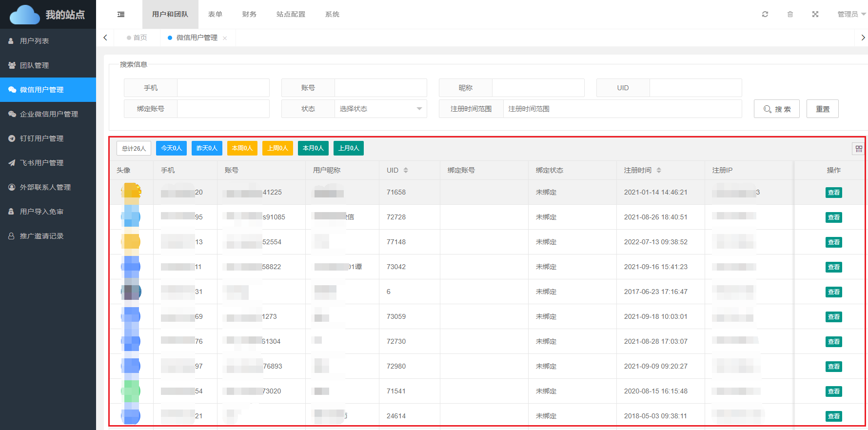The width and height of the screenshot is (868, 430).
Task: Open 企业微信用户管理 in the sidebar
Action: pos(48,114)
